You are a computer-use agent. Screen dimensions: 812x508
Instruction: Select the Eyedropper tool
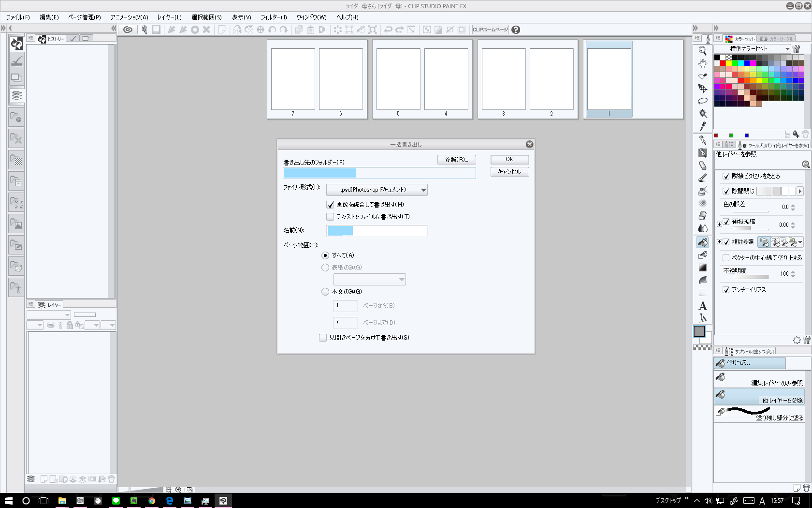(703, 126)
